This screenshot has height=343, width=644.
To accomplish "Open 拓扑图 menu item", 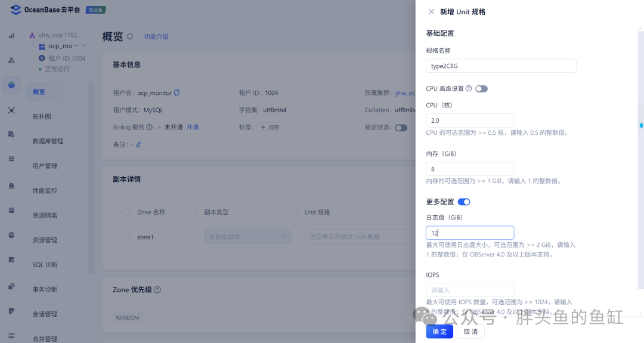I will [42, 117].
